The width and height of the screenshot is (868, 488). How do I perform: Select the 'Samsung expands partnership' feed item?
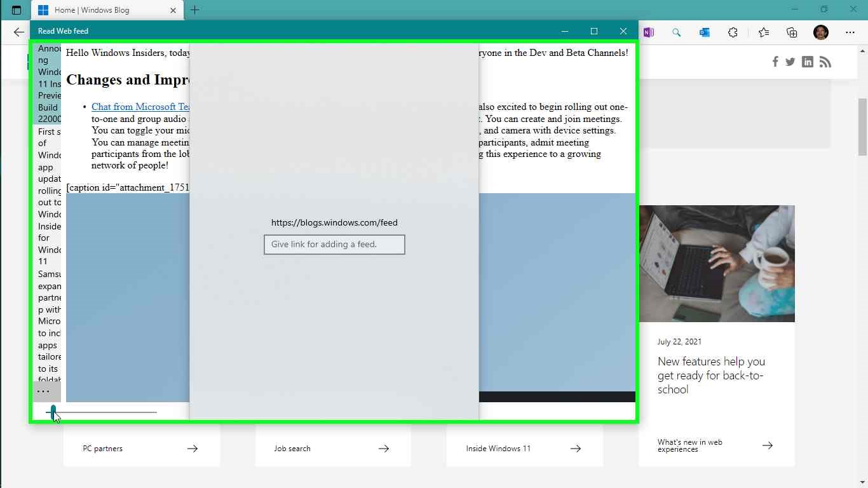(x=47, y=327)
